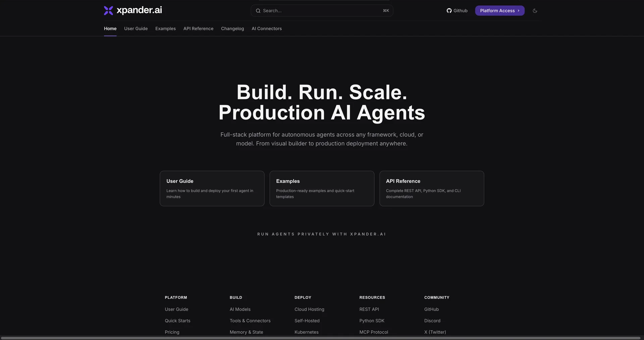Click the horizontal scrollbar at bottom
Image resolution: width=644 pixels, height=340 pixels.
click(320, 338)
